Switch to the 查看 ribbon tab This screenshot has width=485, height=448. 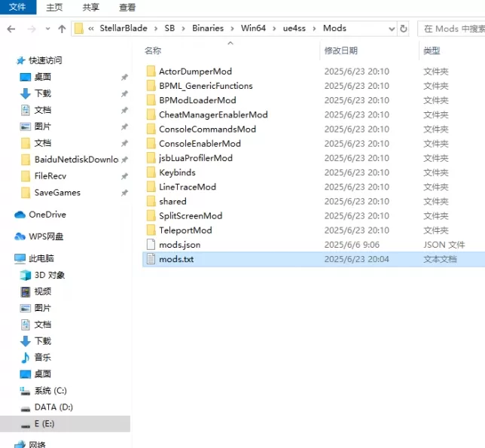pos(127,8)
